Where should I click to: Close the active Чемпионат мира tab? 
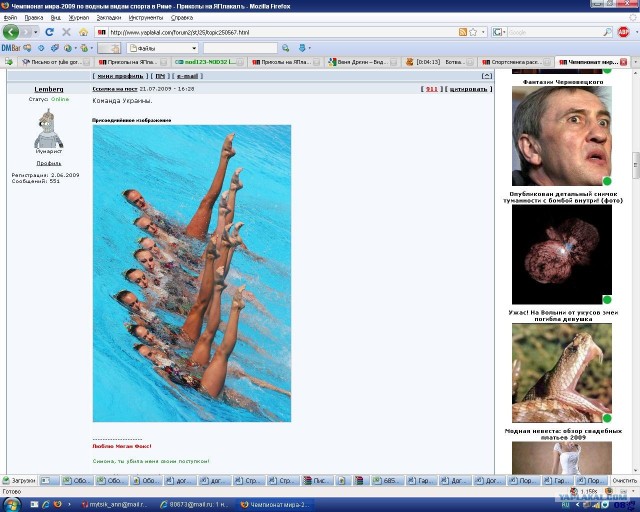coord(623,62)
